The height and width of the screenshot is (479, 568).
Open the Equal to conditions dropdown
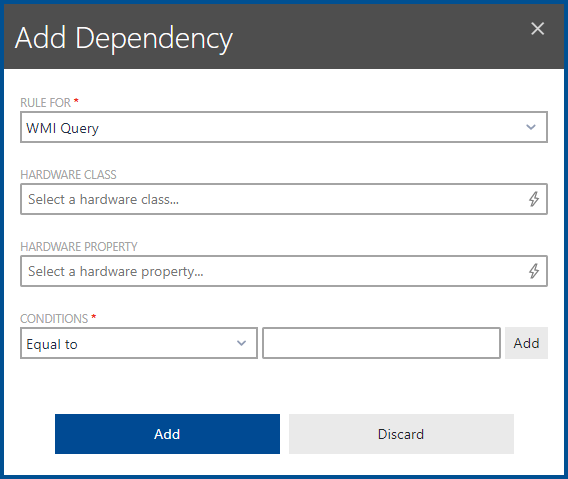click(139, 343)
